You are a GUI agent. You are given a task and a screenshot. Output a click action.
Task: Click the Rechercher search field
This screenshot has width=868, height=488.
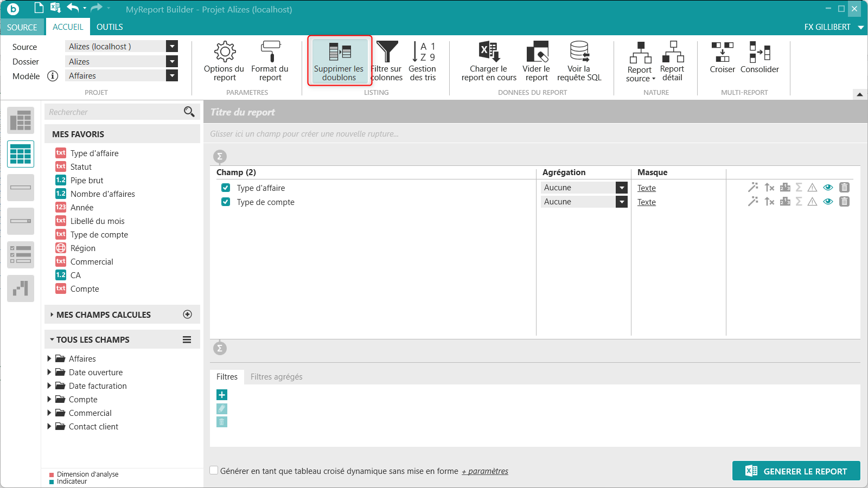pos(114,112)
